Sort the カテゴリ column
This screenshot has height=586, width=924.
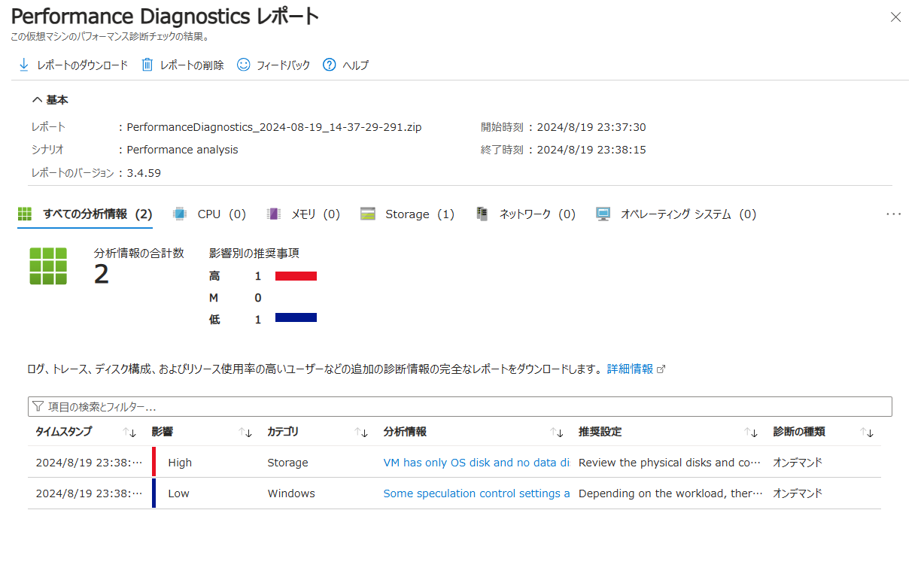[361, 432]
